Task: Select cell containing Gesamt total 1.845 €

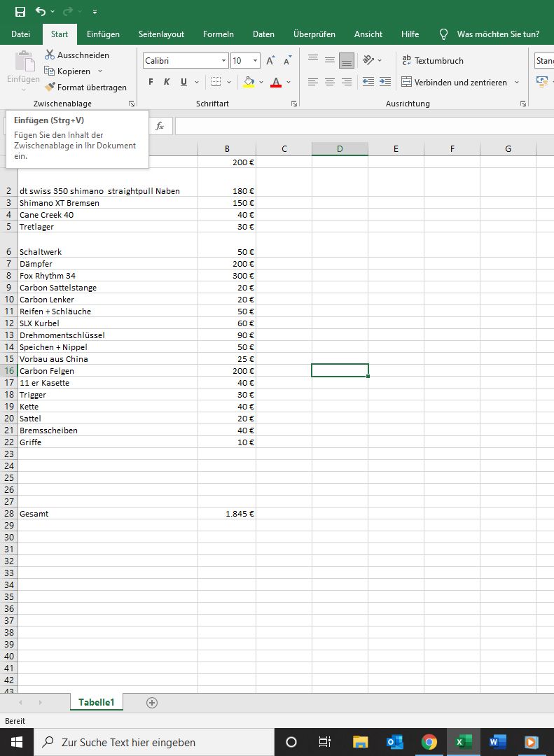Action: pos(227,514)
